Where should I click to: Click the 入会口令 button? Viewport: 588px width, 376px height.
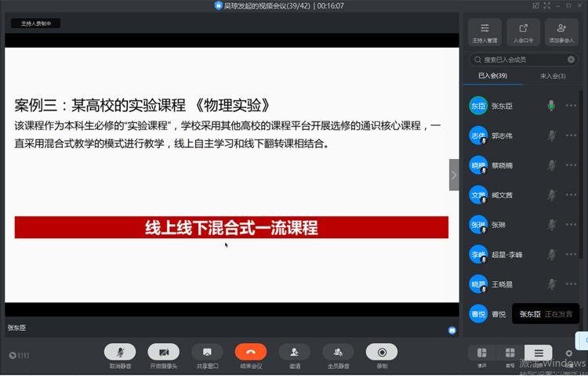click(x=523, y=32)
